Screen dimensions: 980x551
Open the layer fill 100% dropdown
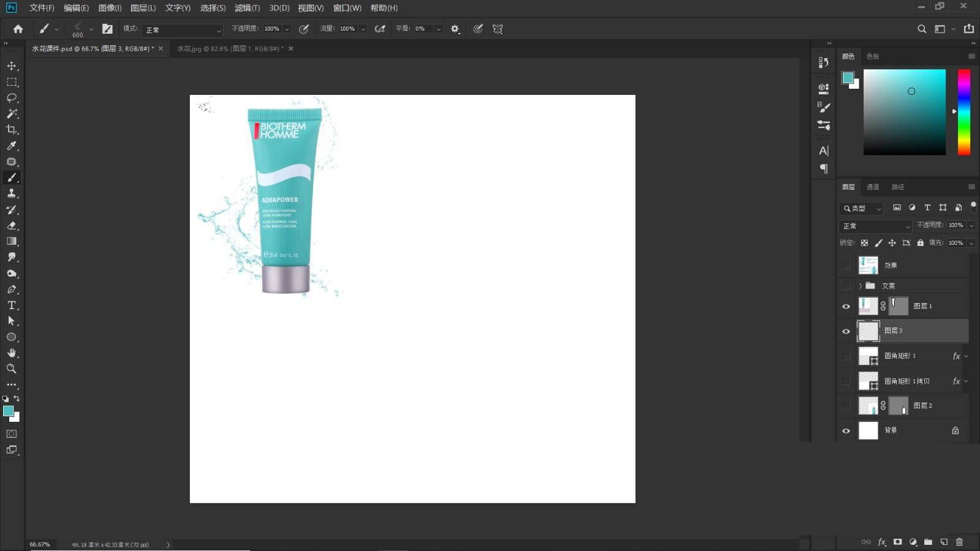tap(971, 243)
